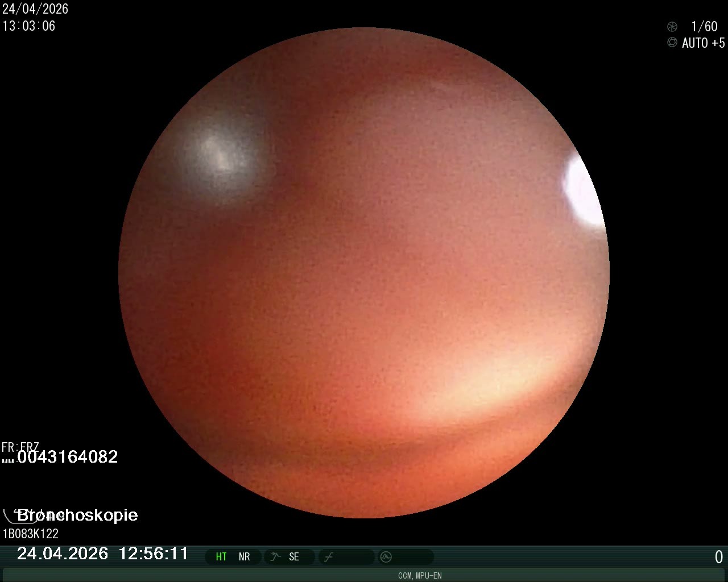Click the shutter speed aperture icon
Image resolution: width=728 pixels, height=582 pixels.
pyautogui.click(x=672, y=27)
